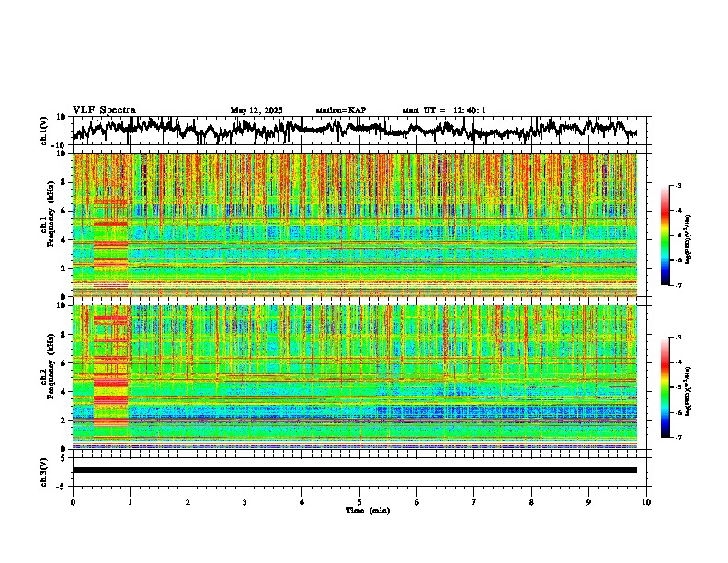Click time axis tick label '10'

tap(646, 502)
